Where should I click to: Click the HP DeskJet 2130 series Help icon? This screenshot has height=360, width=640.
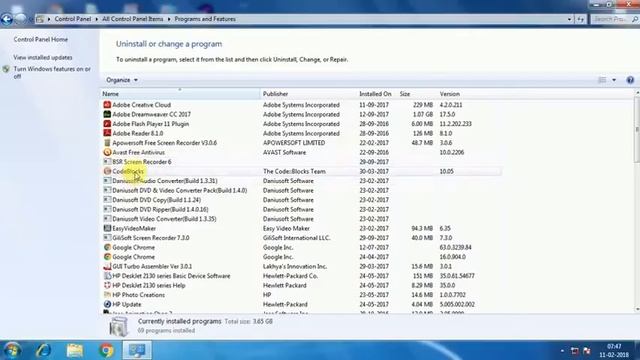click(x=107, y=285)
